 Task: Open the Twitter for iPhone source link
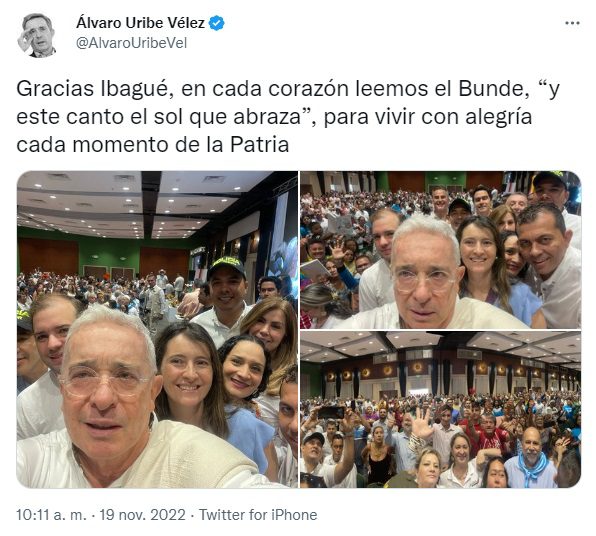(258, 515)
